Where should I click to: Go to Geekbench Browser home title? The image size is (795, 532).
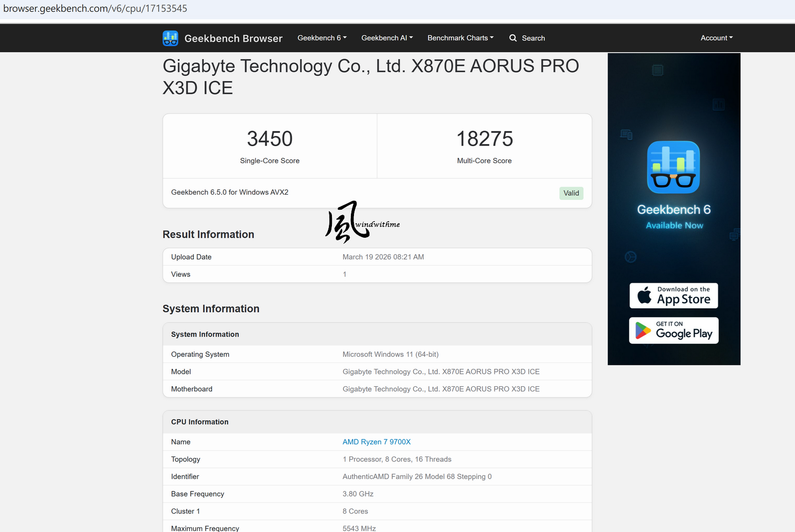(x=233, y=39)
